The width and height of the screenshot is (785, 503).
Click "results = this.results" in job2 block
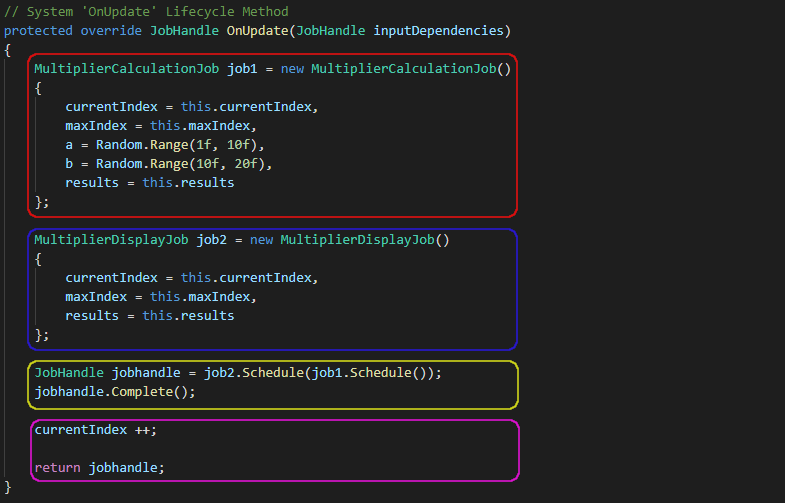[x=150, y=316]
